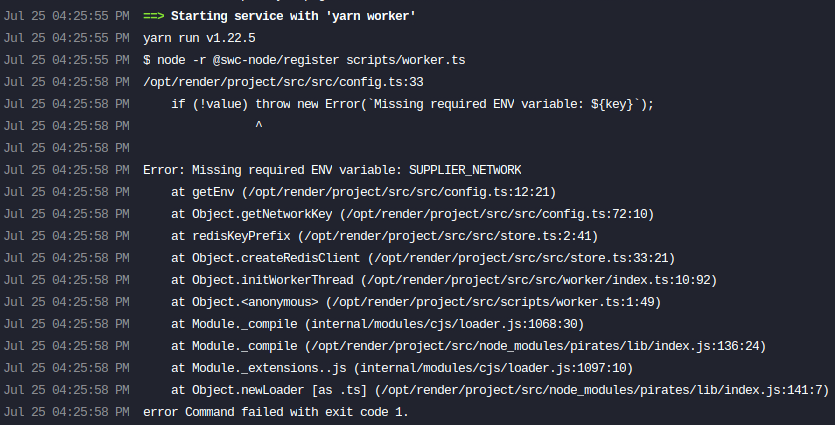
Task: Click 'error Command failed with exit code 1' line
Action: pos(276,412)
